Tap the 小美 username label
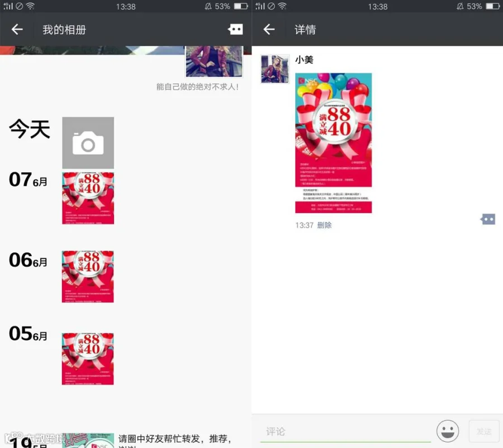 click(x=304, y=60)
